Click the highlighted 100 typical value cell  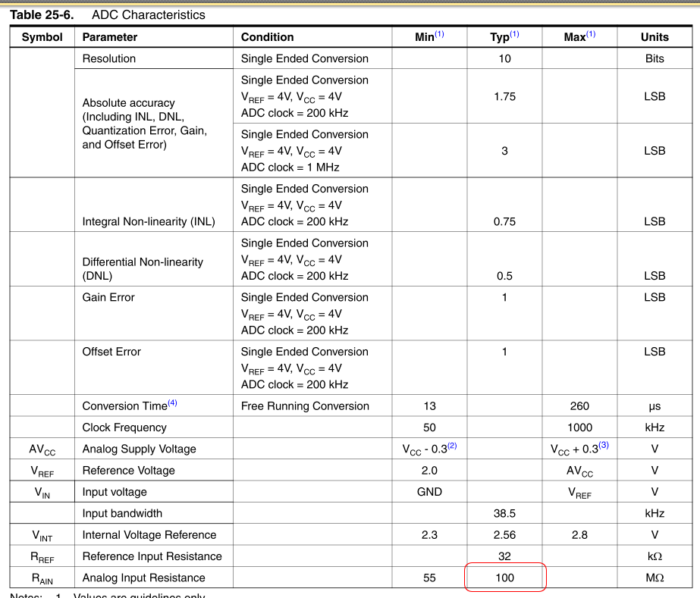click(x=504, y=578)
